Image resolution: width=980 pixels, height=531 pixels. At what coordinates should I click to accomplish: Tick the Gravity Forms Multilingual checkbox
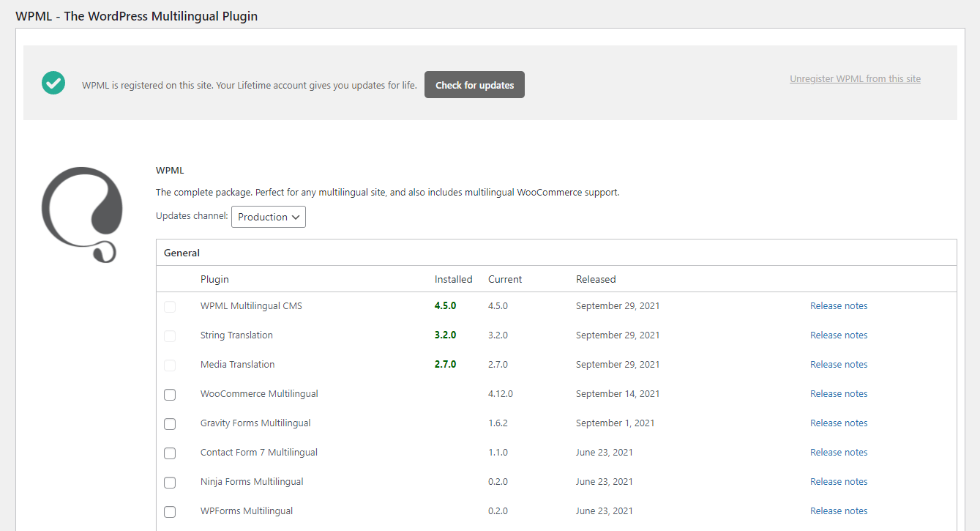pos(170,424)
